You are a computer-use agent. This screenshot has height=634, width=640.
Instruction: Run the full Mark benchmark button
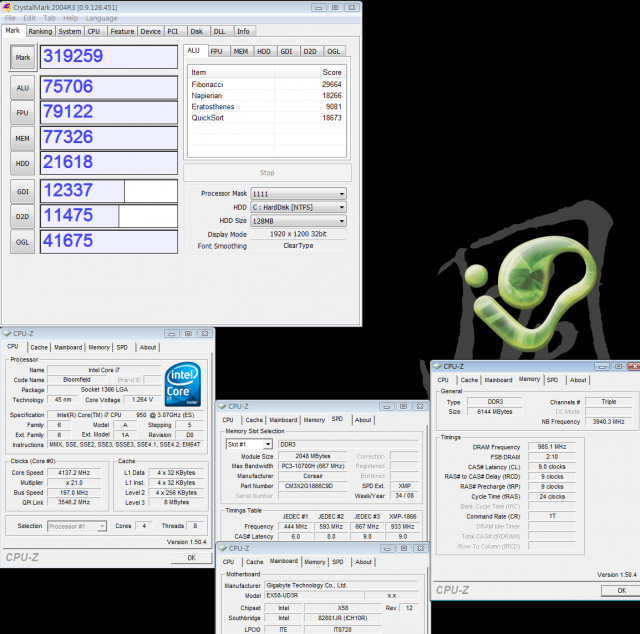click(x=23, y=58)
